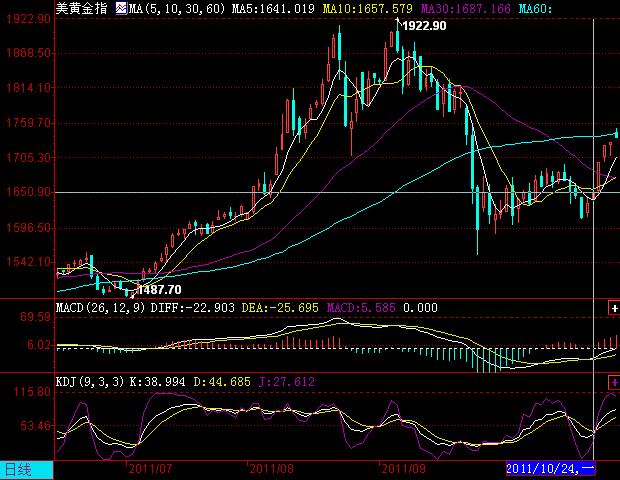The height and width of the screenshot is (480, 620).
Task: Click the 115.80 KDJ axis label
Action: click(32, 392)
